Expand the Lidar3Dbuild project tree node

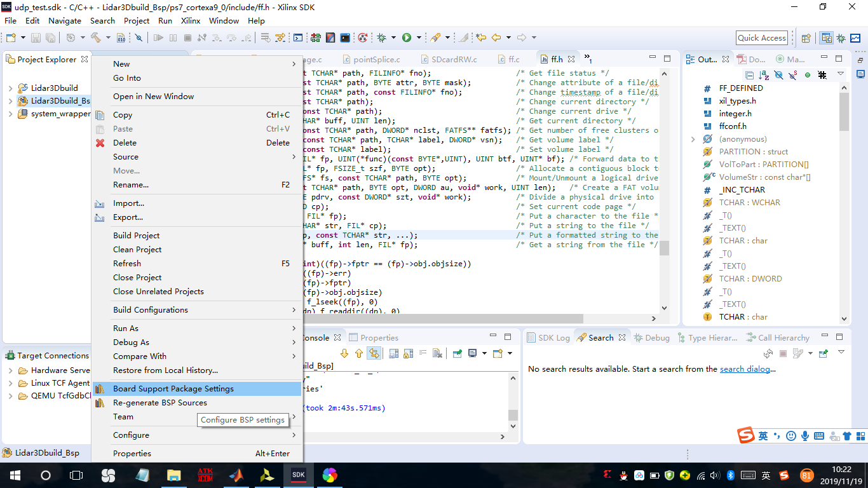[11, 88]
